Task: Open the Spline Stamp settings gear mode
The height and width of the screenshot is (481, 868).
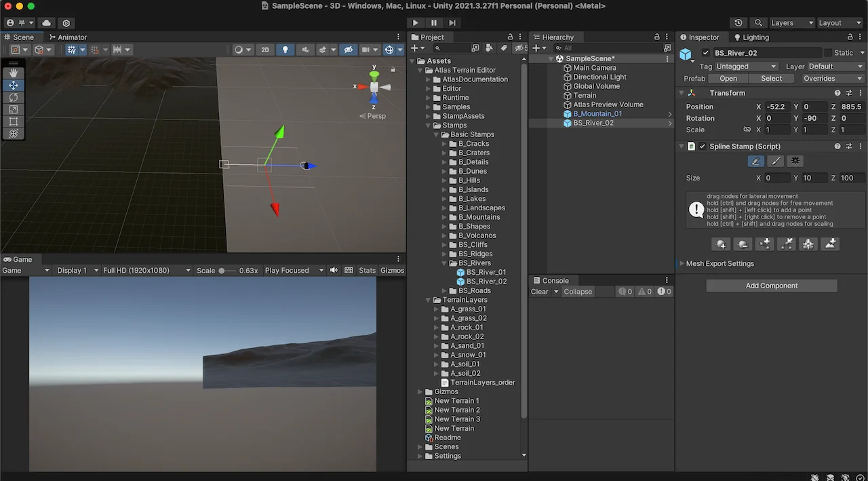Action: pos(795,161)
